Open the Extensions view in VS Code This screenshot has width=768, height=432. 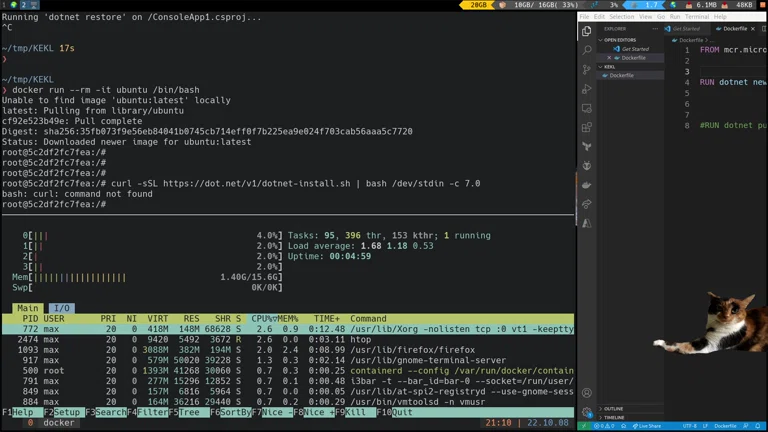pyautogui.click(x=586, y=127)
